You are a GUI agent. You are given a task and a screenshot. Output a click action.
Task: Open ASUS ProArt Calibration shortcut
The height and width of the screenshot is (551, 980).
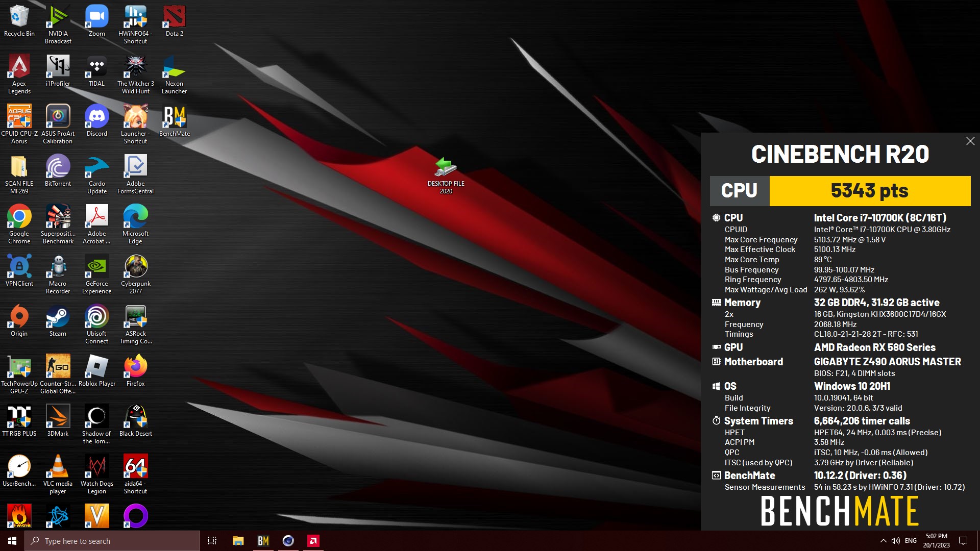[58, 125]
